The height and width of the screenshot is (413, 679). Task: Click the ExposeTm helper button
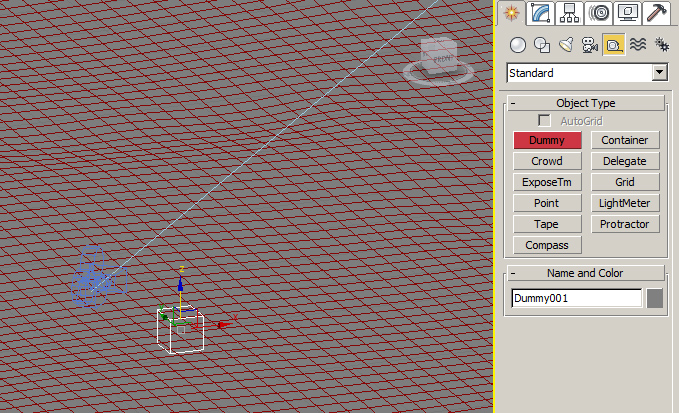547,182
